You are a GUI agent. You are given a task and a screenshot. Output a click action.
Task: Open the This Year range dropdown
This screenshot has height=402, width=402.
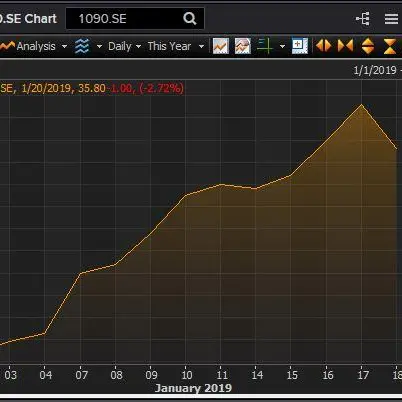176,46
